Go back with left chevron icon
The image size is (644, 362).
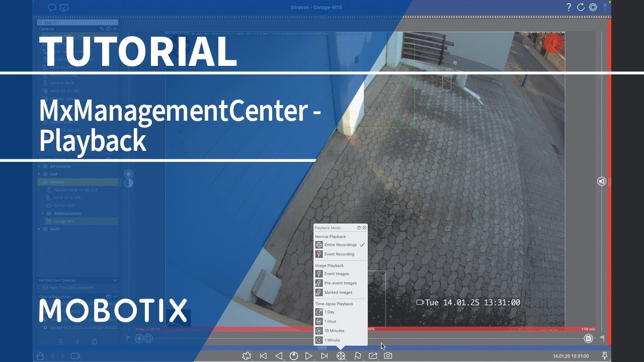(52, 356)
